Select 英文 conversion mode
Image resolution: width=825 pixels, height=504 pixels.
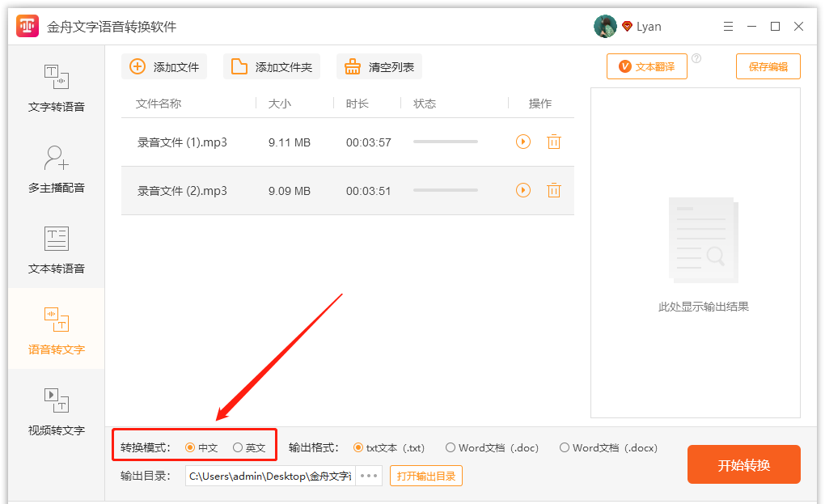[x=238, y=447]
